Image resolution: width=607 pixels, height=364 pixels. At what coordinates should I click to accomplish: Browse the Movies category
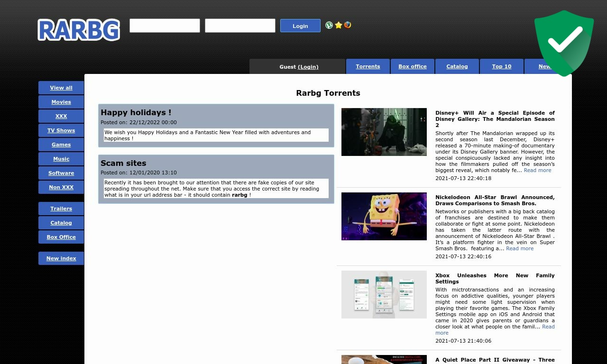point(61,102)
